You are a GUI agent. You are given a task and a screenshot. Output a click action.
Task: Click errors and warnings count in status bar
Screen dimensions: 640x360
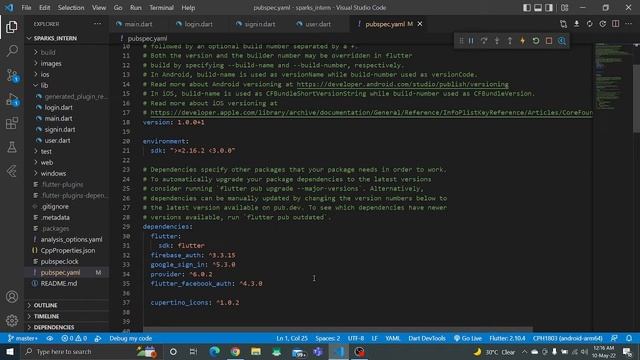click(74, 338)
